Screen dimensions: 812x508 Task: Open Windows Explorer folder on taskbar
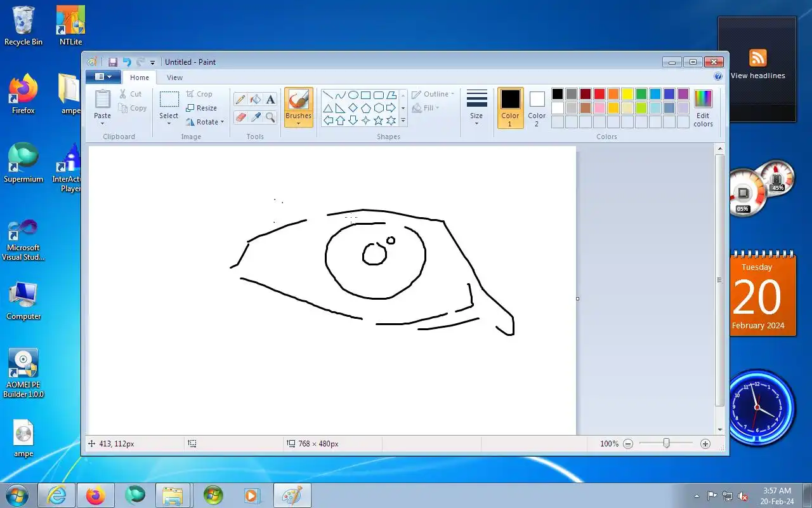(173, 495)
